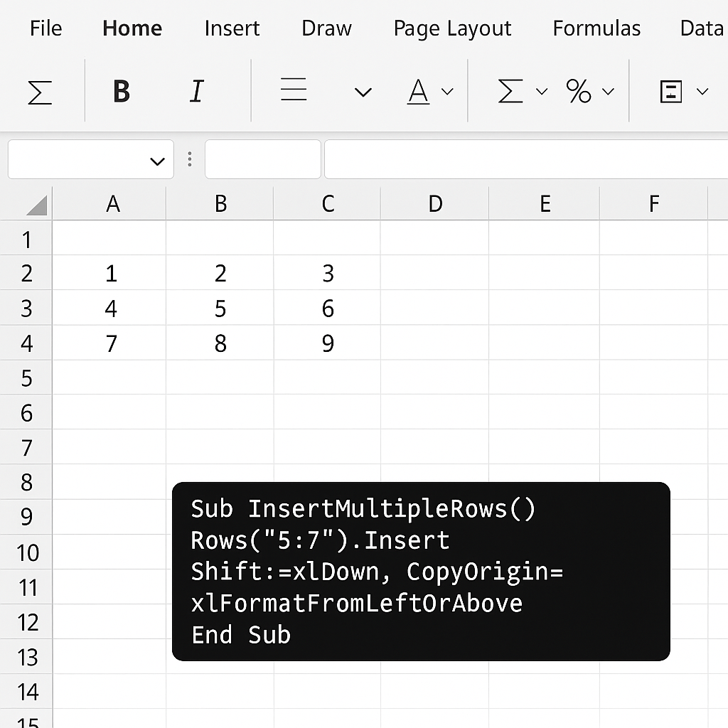The image size is (728, 728).
Task: Select the column D header
Action: [x=434, y=204]
